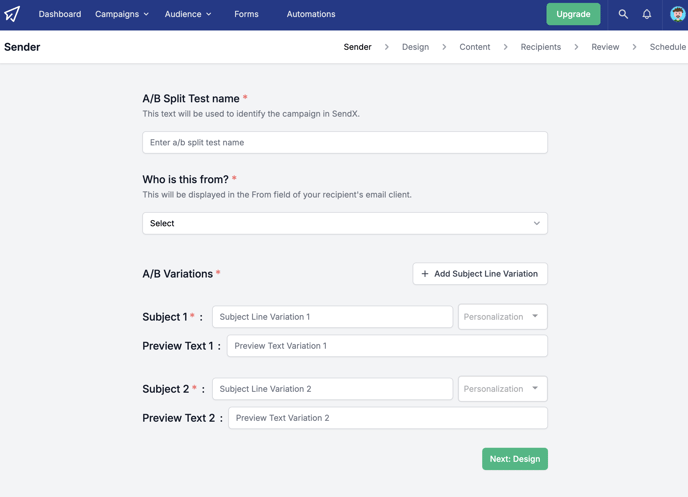Viewport: 688px width, 497px height.
Task: Switch to the Recipients step
Action: click(541, 47)
